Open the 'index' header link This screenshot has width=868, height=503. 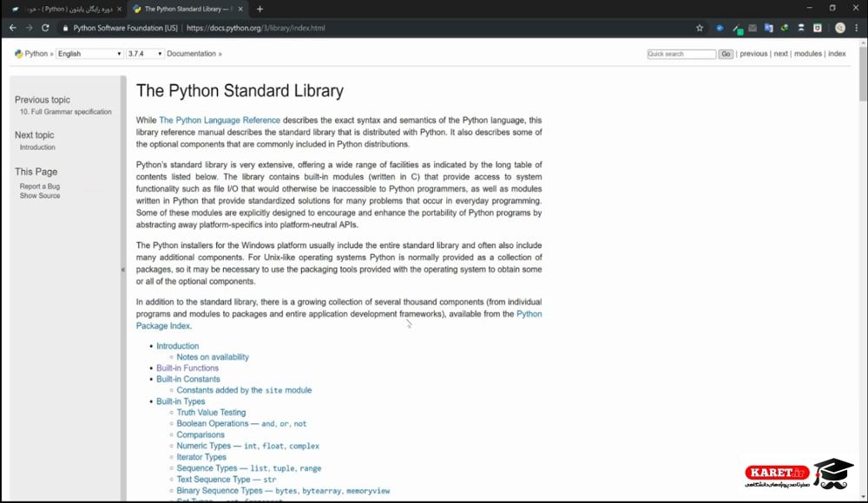(837, 54)
